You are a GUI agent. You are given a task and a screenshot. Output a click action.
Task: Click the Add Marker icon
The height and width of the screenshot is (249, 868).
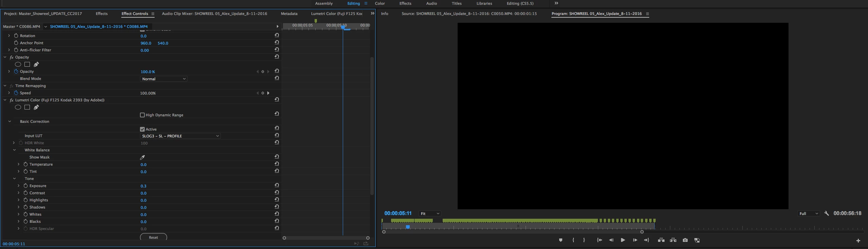coord(561,240)
